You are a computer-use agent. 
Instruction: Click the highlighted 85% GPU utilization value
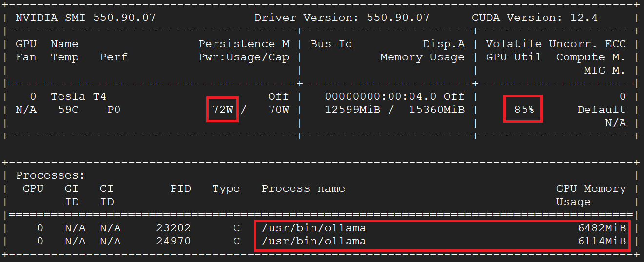(524, 110)
